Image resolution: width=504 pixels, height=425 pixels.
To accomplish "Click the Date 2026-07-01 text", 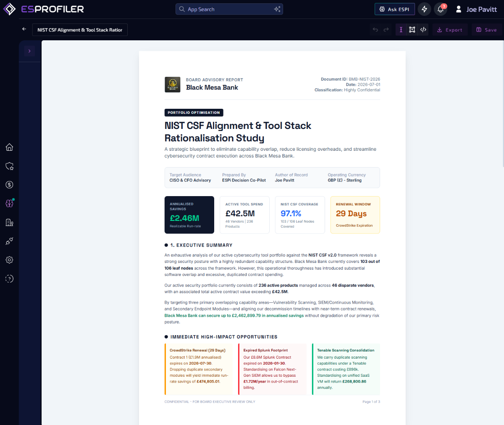I will [363, 84].
